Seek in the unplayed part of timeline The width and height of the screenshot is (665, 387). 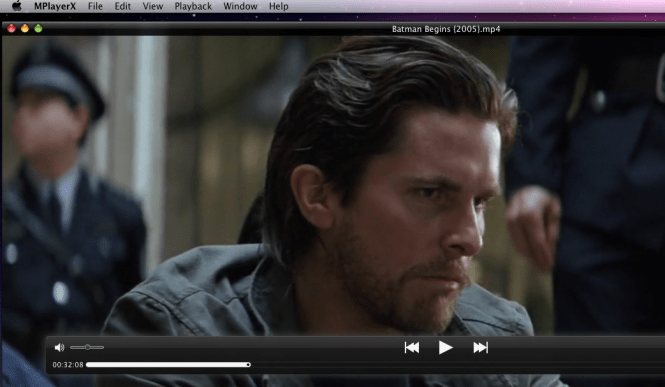(458, 365)
